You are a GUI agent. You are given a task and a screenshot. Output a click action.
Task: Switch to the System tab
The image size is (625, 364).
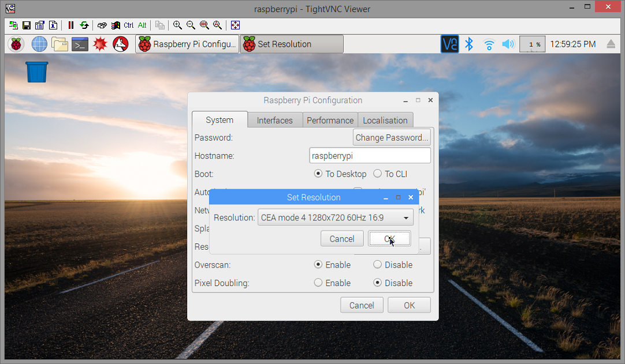tap(220, 120)
